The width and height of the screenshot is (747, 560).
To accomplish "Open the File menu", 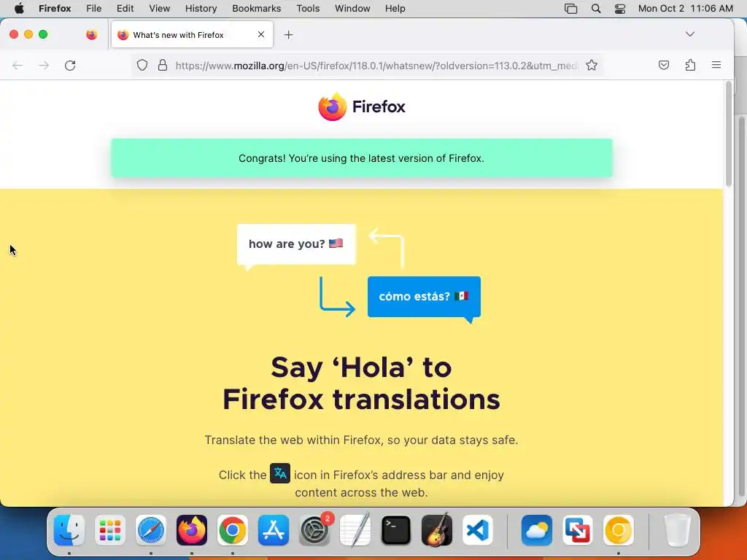I will point(94,9).
